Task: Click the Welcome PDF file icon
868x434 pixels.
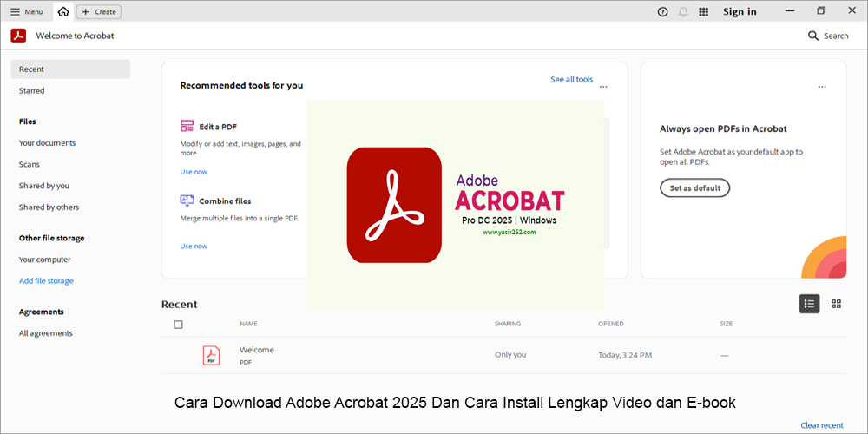Action: tap(211, 355)
